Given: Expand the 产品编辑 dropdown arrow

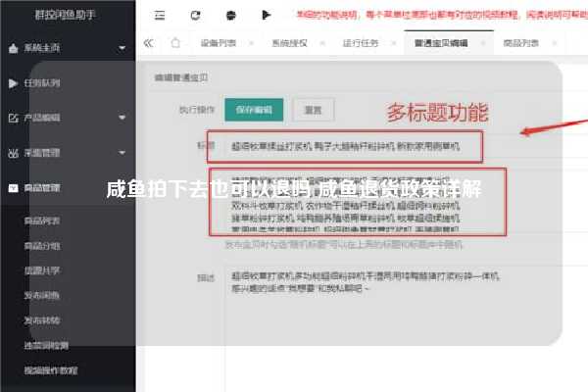Looking at the screenshot, I should coord(122,118).
